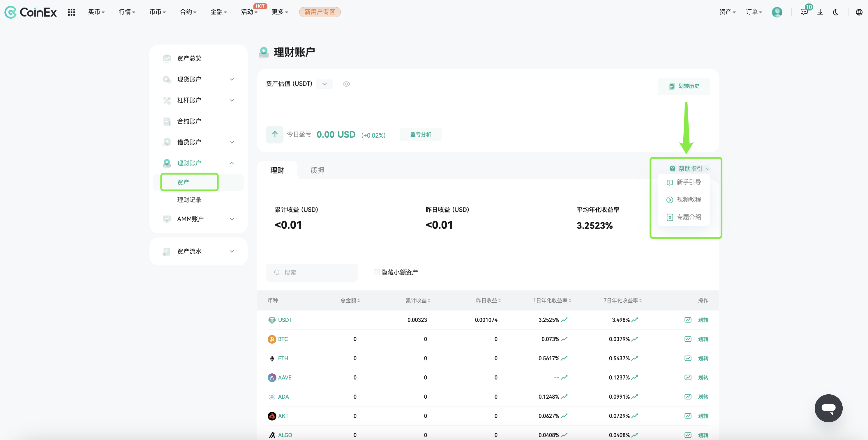Focus the 搜索 coin search field
This screenshot has height=440, width=868.
point(312,272)
